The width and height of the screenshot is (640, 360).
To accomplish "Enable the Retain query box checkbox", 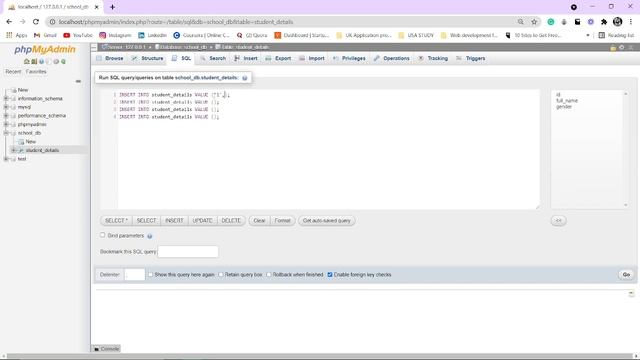I will point(221,275).
